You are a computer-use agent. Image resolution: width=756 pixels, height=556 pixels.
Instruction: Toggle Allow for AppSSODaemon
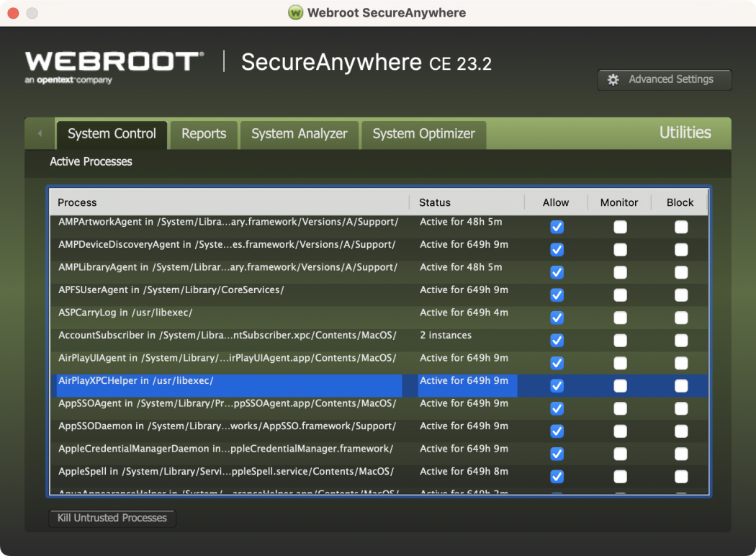557,431
